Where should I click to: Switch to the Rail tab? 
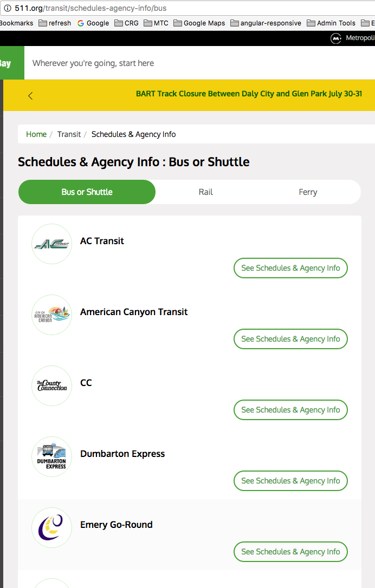point(206,192)
